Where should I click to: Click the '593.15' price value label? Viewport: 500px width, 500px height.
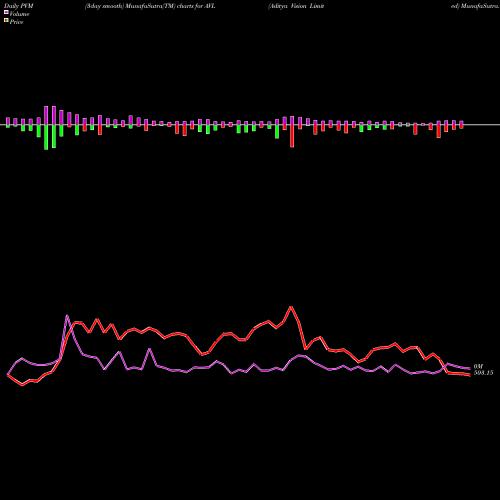click(483, 373)
